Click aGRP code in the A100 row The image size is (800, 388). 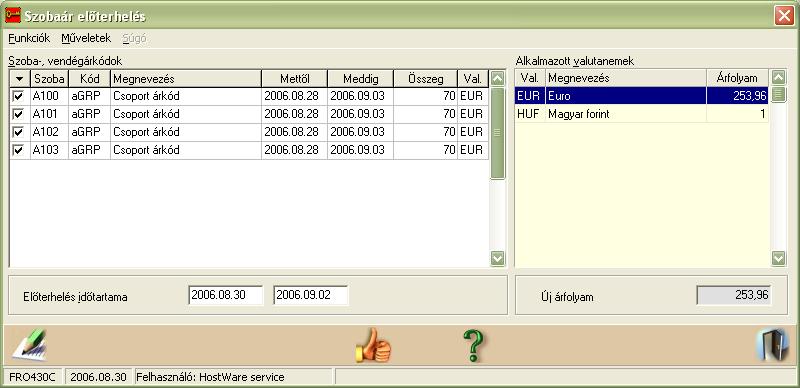[90, 96]
